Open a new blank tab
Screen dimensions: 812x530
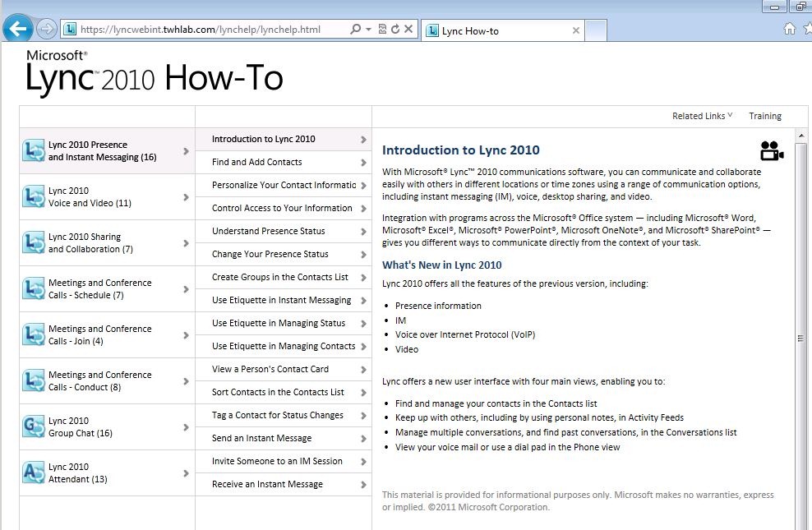[x=596, y=31]
